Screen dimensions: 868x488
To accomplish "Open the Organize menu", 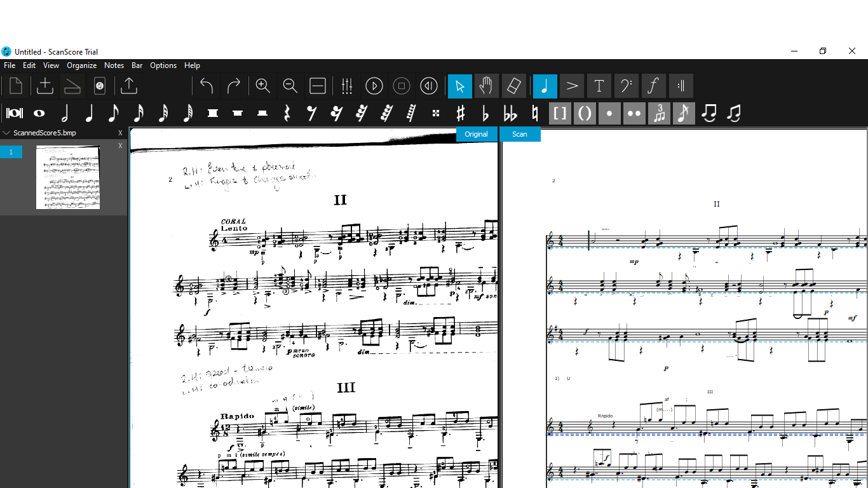I will 82,65.
